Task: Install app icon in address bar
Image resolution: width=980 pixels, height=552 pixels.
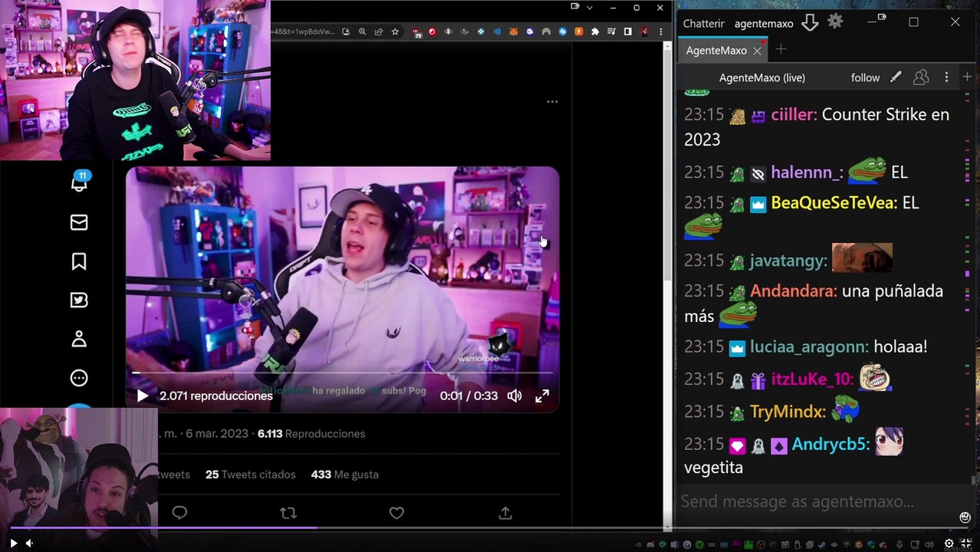Action: point(346,31)
